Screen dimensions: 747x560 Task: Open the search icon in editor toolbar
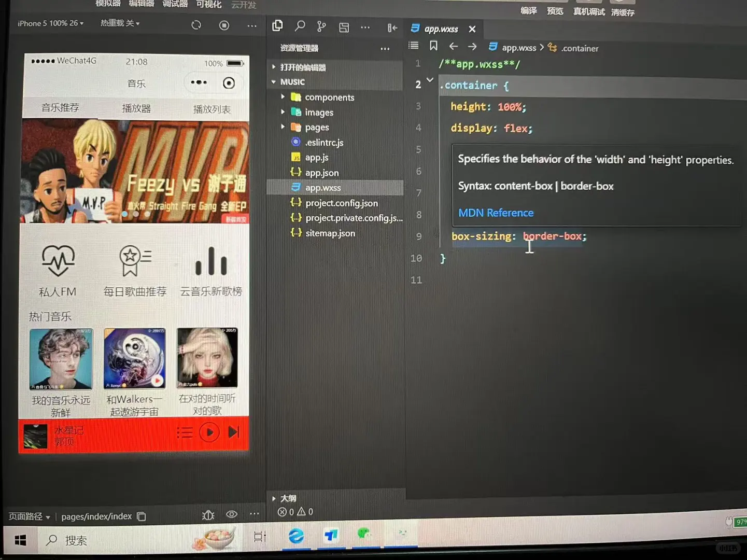coord(300,26)
